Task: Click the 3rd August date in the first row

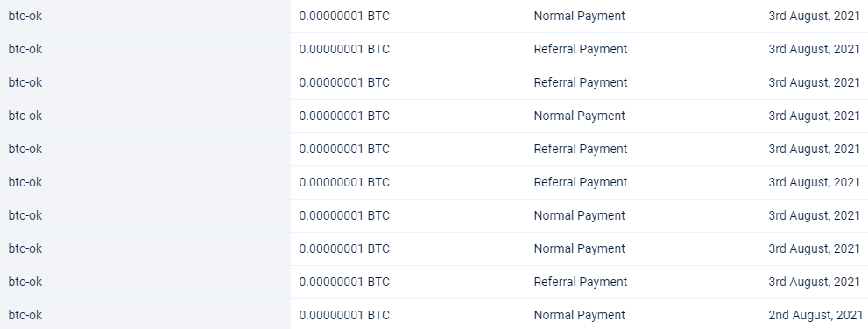Action: point(815,16)
